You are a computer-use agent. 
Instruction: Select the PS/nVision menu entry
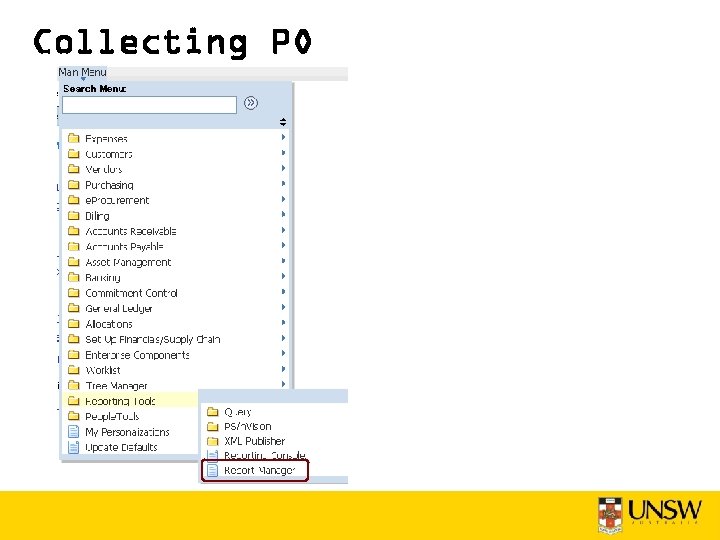click(x=248, y=427)
